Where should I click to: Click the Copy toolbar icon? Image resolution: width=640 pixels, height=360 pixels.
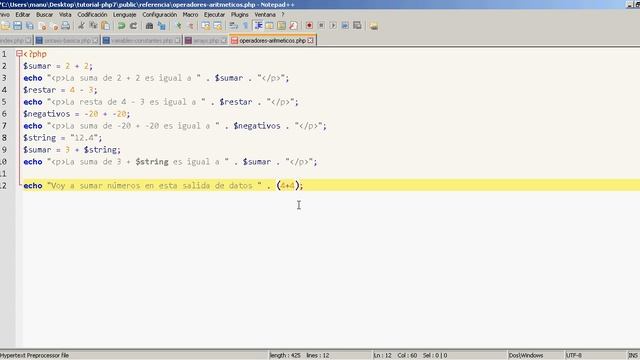coord(93,26)
